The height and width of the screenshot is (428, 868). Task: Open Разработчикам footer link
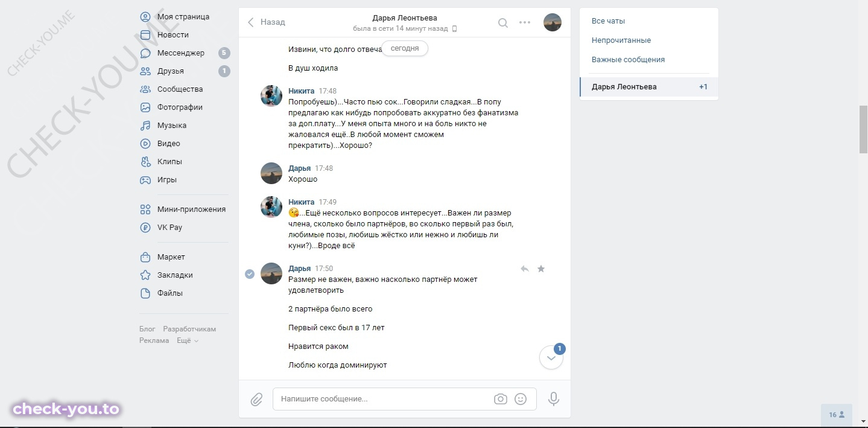189,329
